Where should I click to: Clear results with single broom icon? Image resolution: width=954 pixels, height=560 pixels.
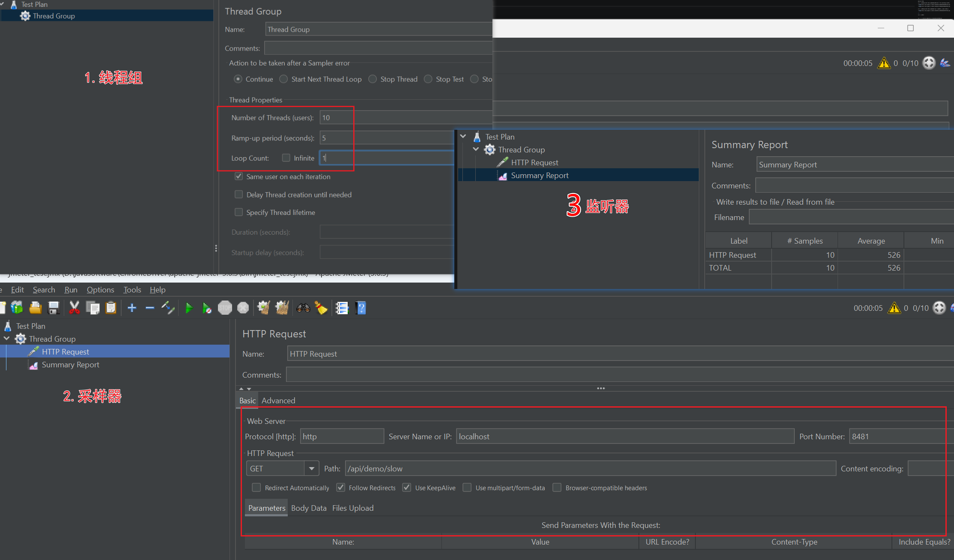click(x=263, y=307)
